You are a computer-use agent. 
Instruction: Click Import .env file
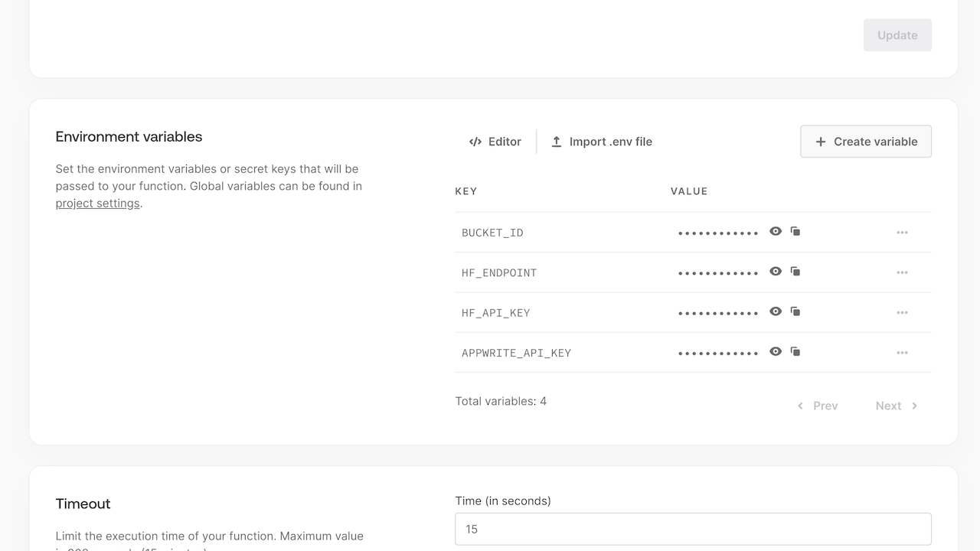tap(602, 142)
